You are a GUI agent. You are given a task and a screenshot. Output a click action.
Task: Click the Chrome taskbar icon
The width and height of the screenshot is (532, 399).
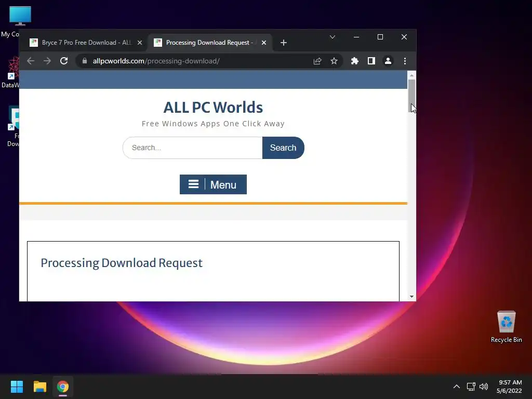coord(63,387)
